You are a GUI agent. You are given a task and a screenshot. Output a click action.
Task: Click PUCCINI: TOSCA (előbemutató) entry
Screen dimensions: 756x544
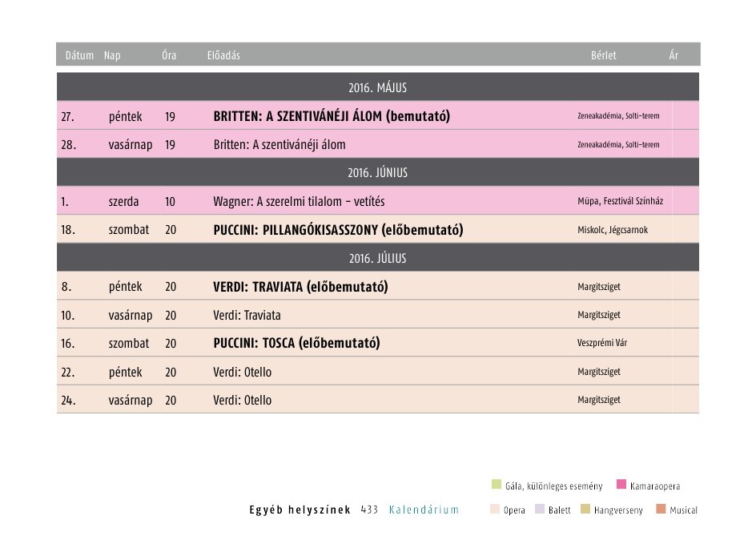coord(296,344)
